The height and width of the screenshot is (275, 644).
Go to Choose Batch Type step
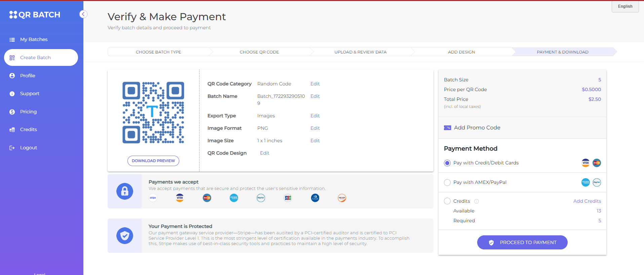click(158, 52)
